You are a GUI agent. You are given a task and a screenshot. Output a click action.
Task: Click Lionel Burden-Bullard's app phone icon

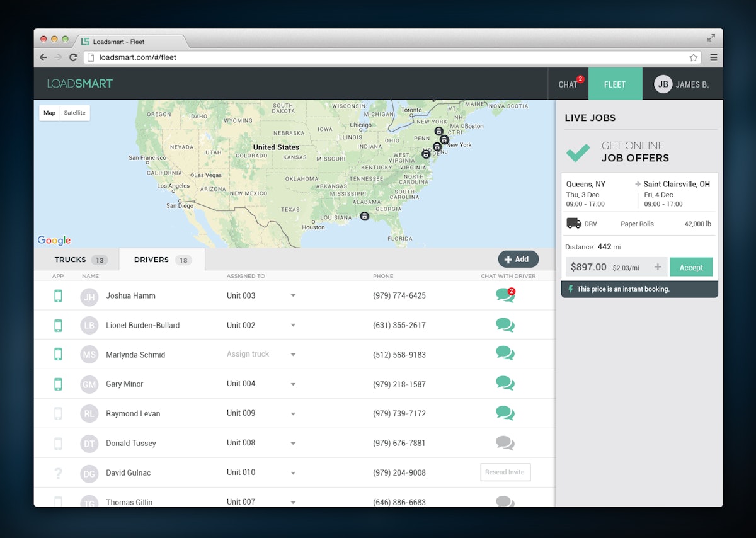tap(58, 325)
